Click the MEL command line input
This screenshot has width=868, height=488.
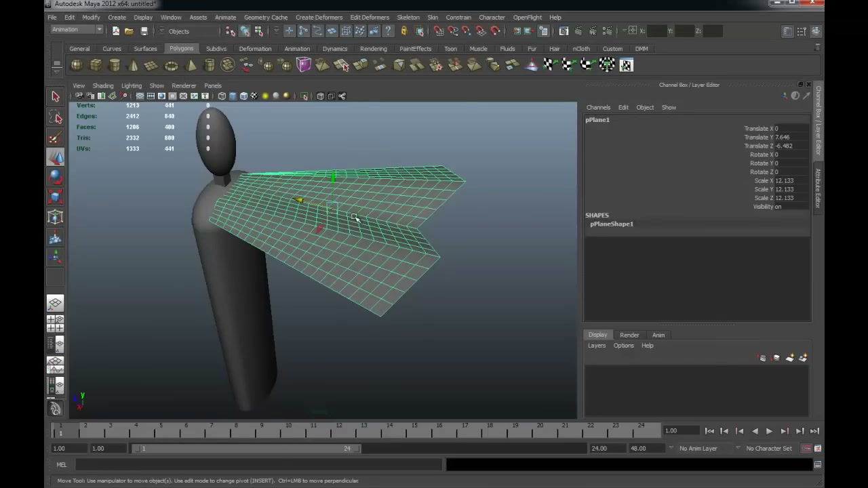(x=259, y=465)
